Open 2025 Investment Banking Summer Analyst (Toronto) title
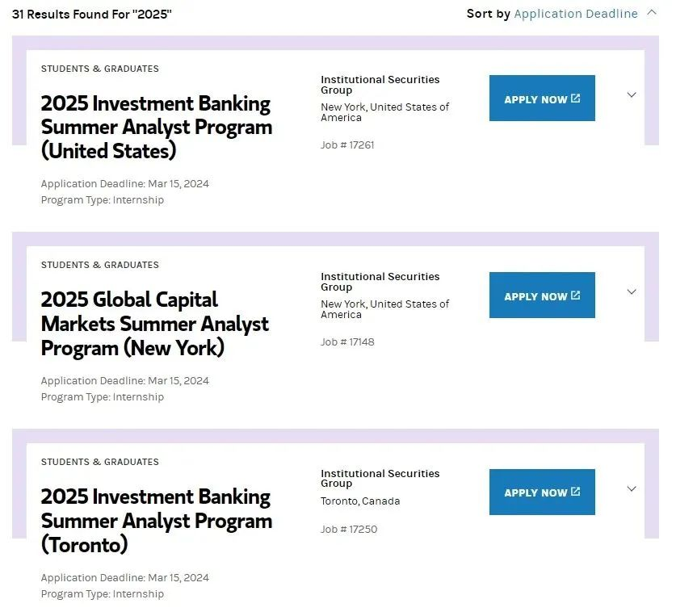Viewport: 676px width, 616px height. (x=156, y=521)
